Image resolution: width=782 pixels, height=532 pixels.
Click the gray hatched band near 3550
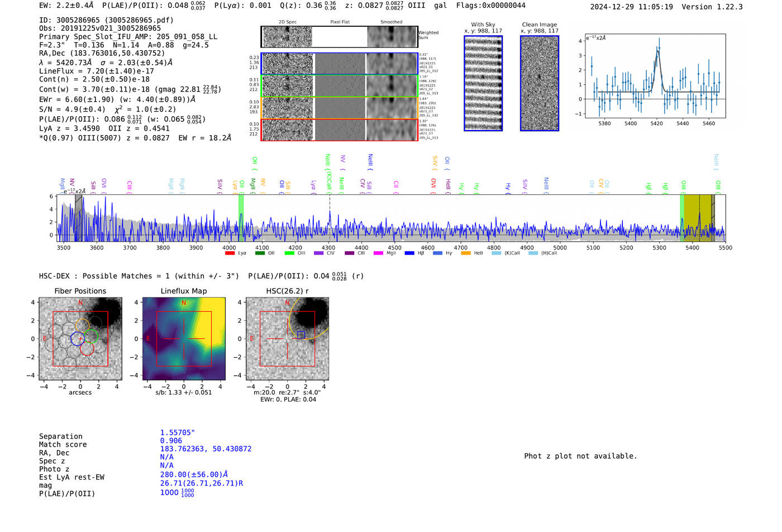pos(79,218)
